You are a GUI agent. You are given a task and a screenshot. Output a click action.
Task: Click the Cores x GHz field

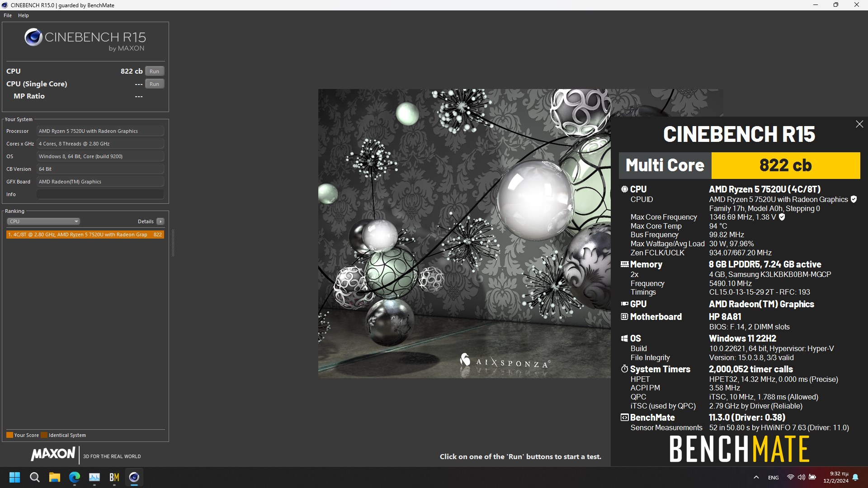[x=100, y=144]
